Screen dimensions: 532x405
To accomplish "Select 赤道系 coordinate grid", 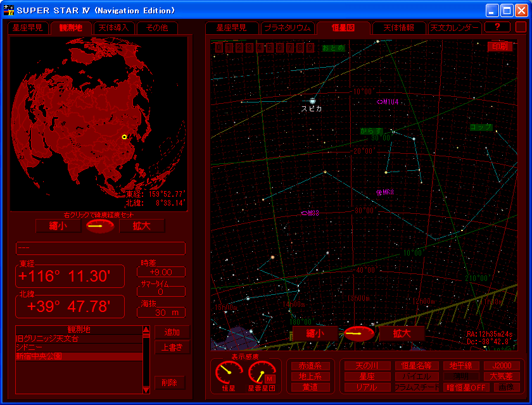I will [310, 366].
